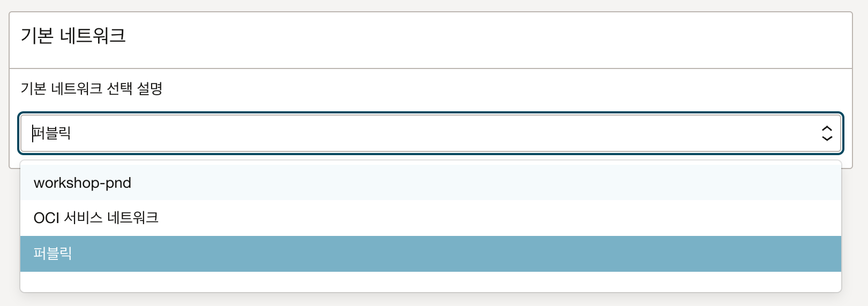This screenshot has height=306, width=868.
Task: Place cursor before 퍼블릭 text in combo box
Action: [32, 133]
